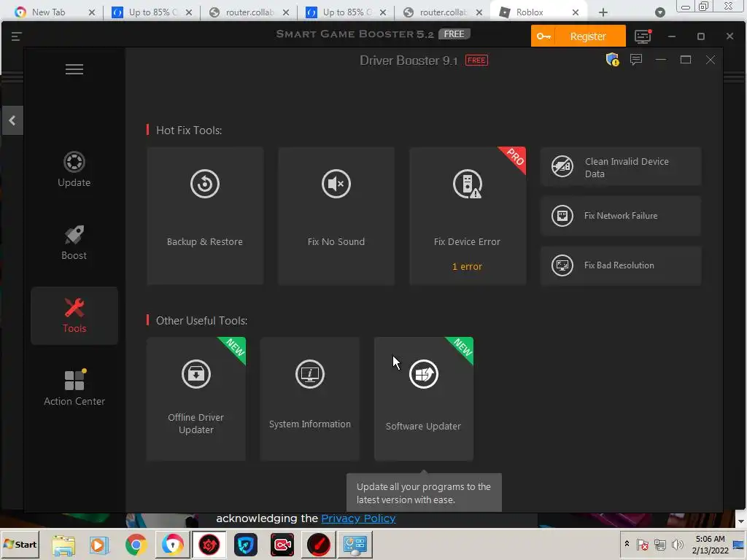Screen dimensions: 747x560
Task: Open Driver Booster red taskbar icon
Action: (209, 545)
